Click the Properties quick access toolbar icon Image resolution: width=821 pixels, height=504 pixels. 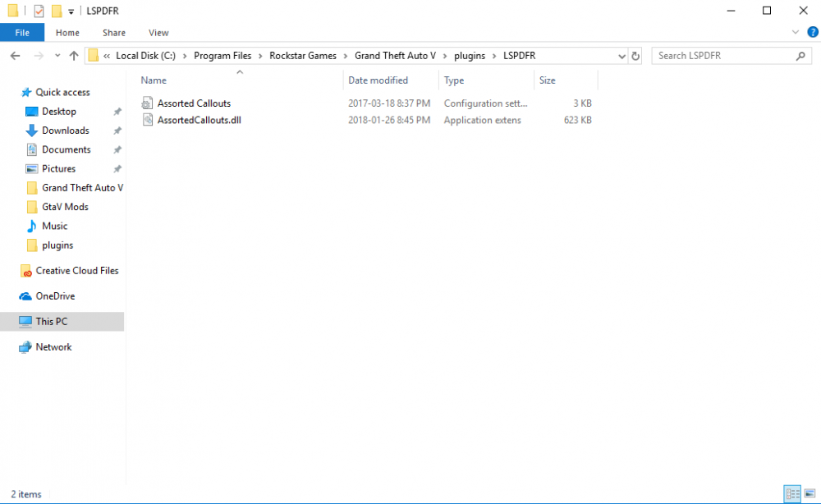(x=39, y=11)
